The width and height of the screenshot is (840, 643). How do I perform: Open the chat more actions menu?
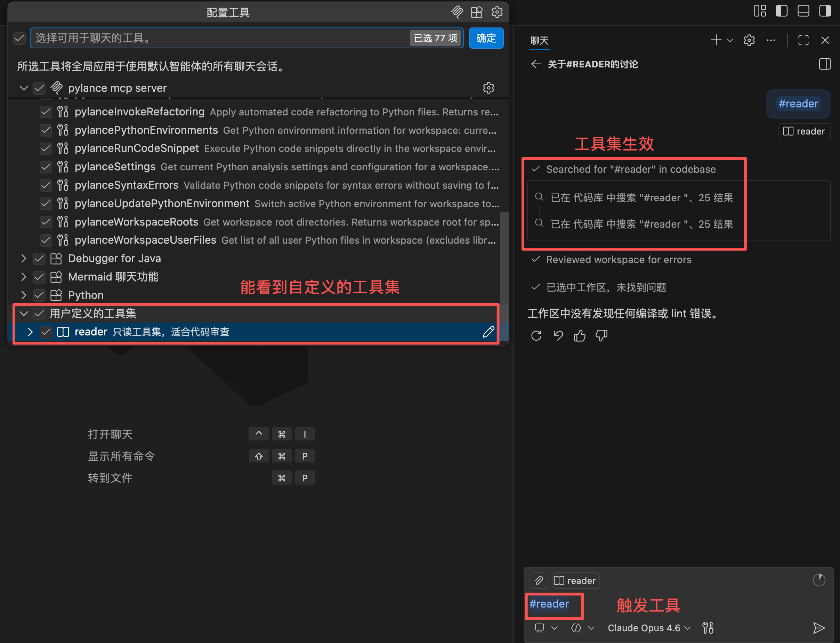(x=771, y=40)
